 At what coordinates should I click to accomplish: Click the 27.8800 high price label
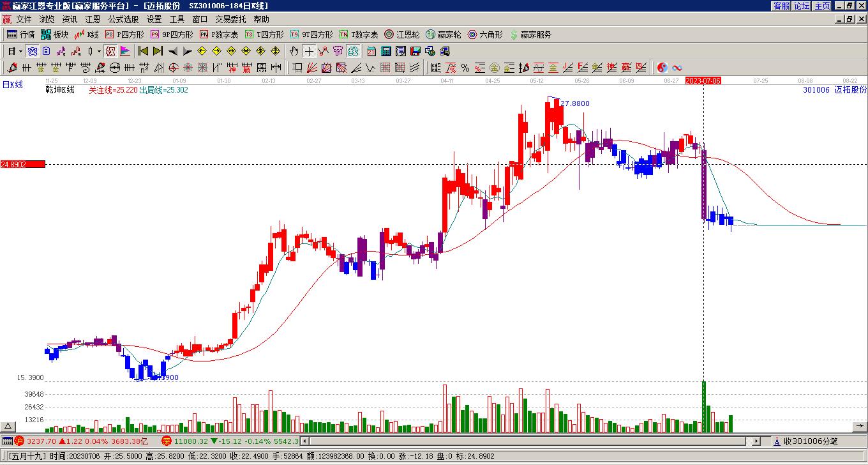(575, 103)
